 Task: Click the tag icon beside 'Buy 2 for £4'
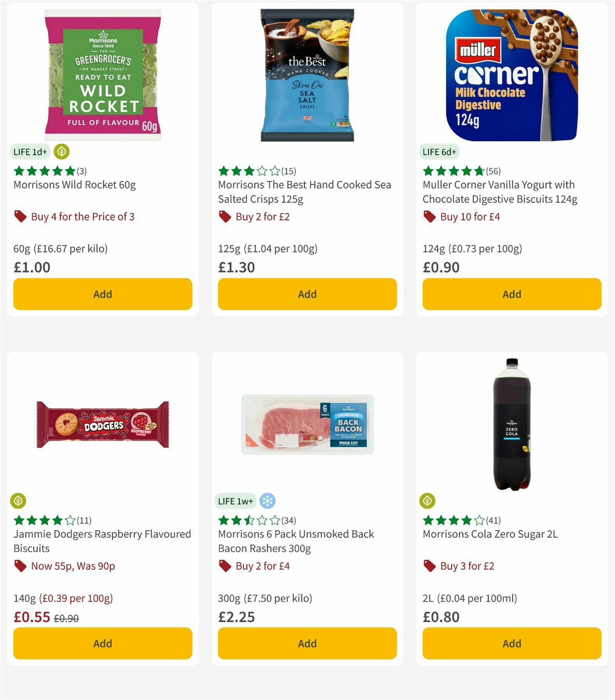click(224, 566)
